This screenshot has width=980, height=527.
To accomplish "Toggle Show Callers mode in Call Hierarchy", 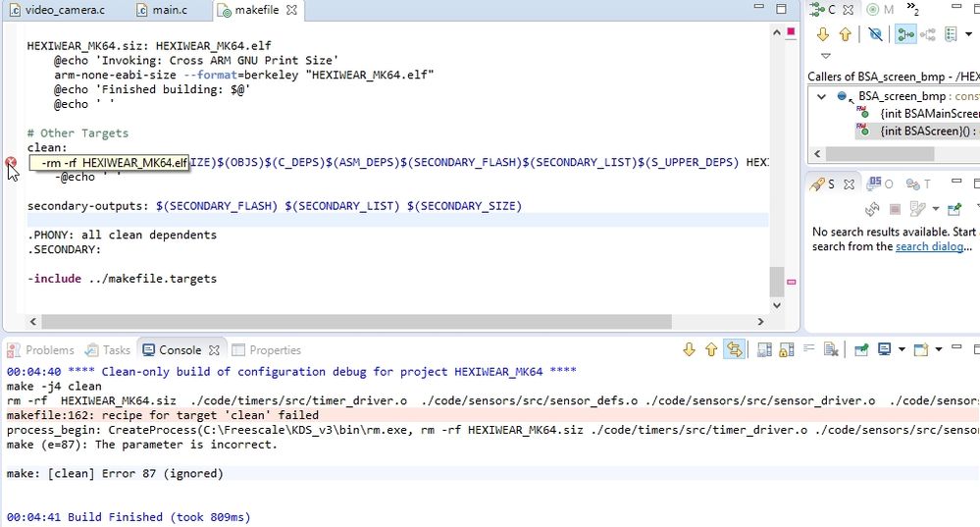I will tap(905, 34).
